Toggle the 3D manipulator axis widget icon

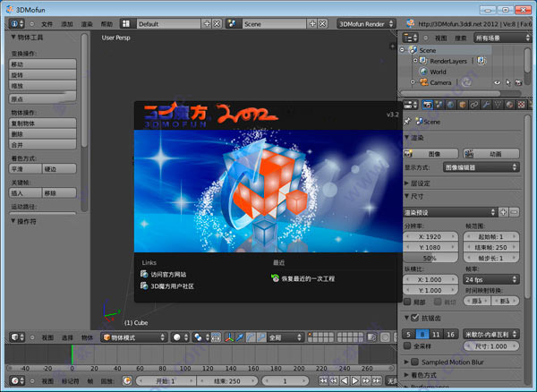229,337
